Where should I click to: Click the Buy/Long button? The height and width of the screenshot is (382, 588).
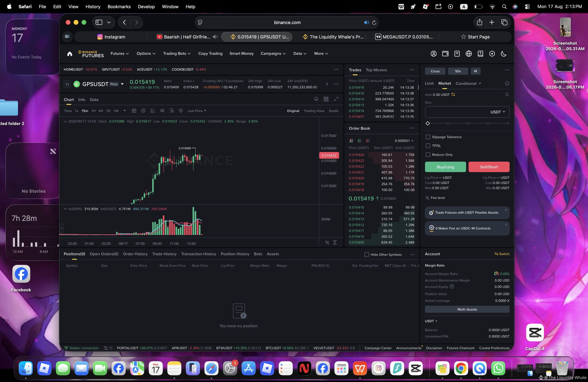[x=445, y=167]
